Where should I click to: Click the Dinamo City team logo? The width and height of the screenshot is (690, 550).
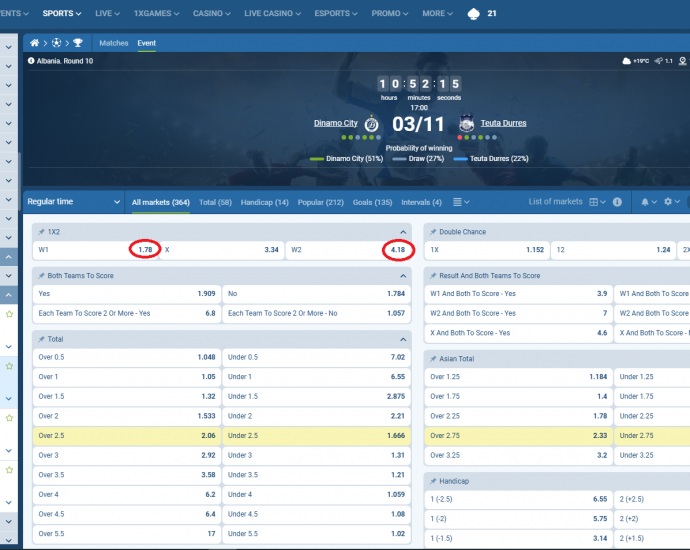point(371,124)
